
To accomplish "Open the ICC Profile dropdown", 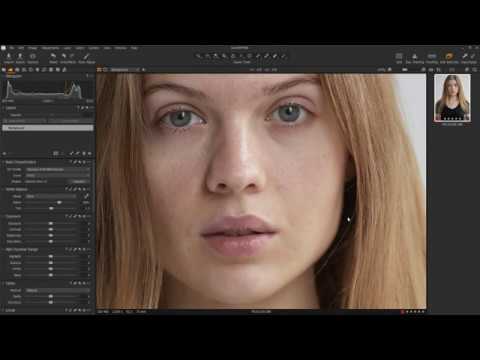I will (x=58, y=169).
